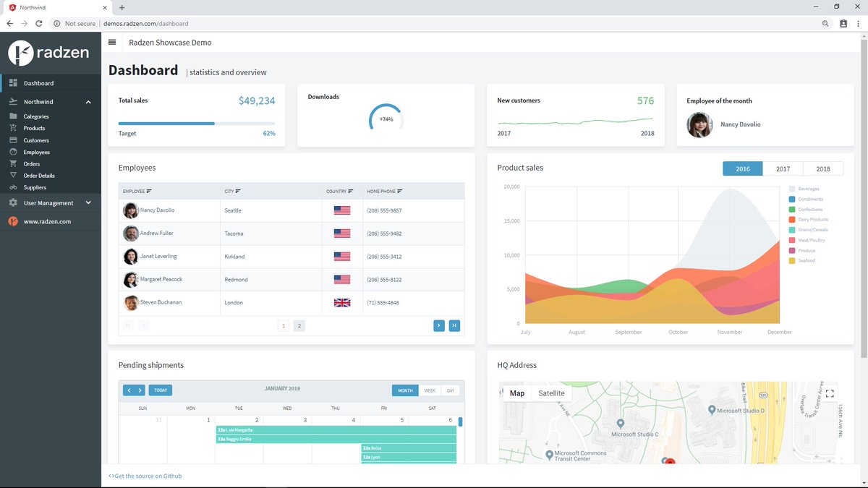Screen dimensions: 868x488
Task: Click browser back arrow
Action: (x=9, y=23)
